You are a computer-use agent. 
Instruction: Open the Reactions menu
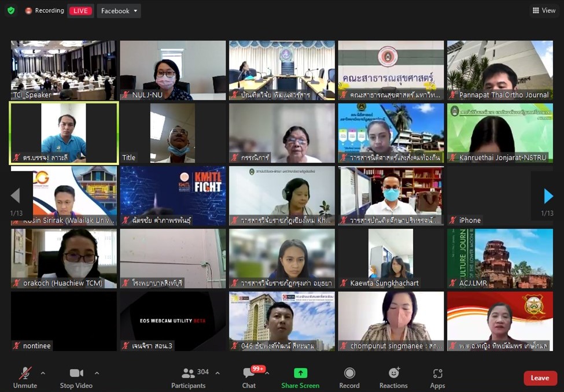[x=393, y=378]
